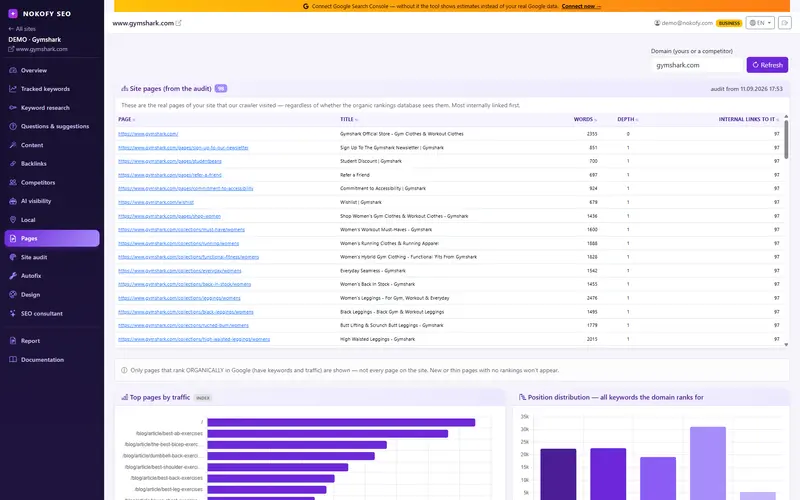This screenshot has width=800, height=500.
Task: Sort table by DEPTH column
Action: pos(628,119)
